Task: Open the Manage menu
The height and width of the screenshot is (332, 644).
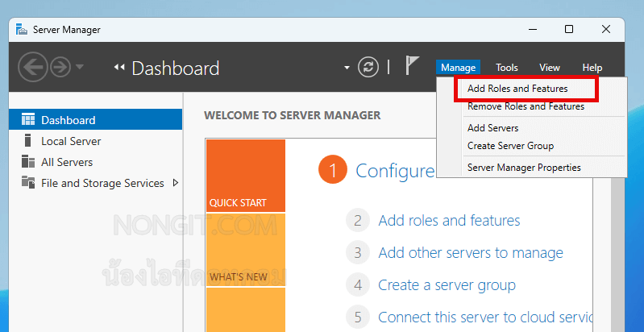Action: click(458, 68)
